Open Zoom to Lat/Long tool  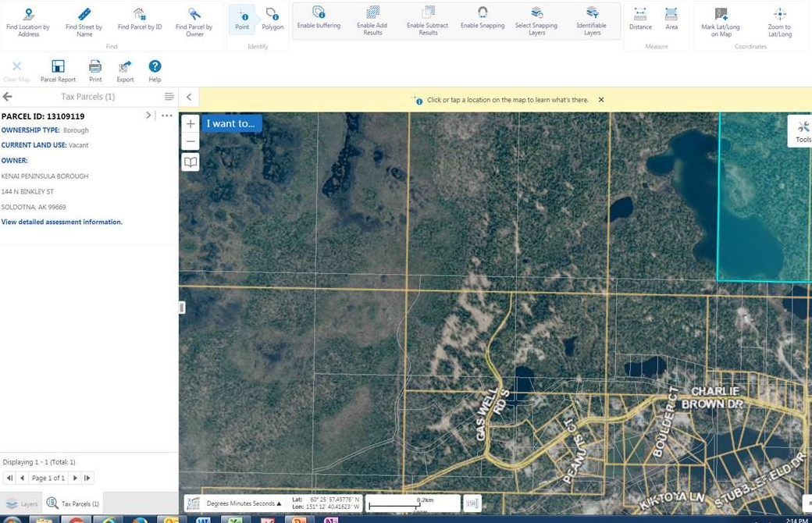(x=779, y=23)
